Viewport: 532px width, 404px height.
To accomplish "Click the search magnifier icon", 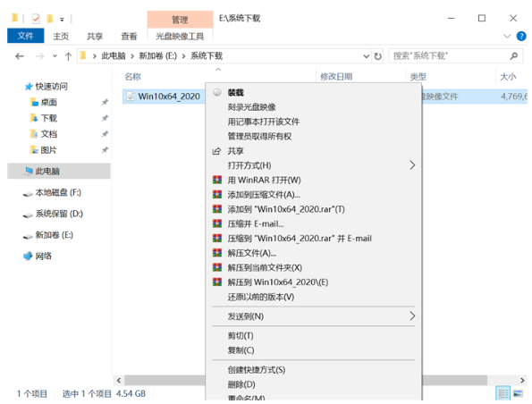I will (514, 55).
